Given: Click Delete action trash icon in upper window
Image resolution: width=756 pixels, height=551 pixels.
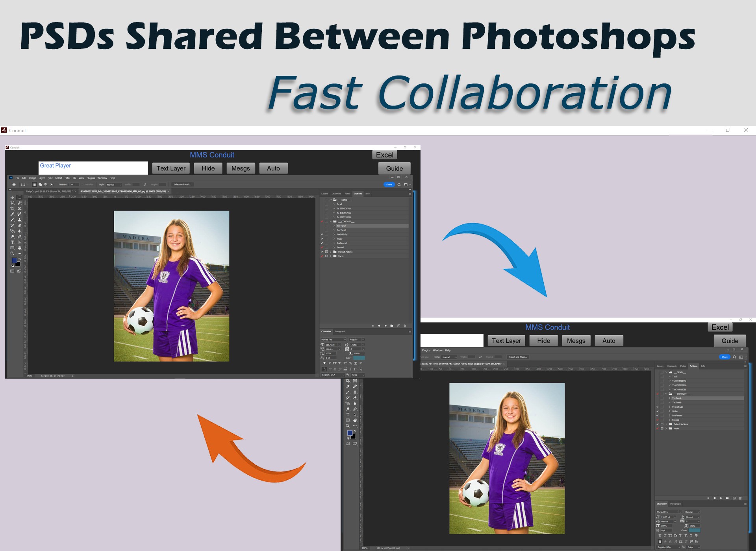Looking at the screenshot, I should 405,326.
